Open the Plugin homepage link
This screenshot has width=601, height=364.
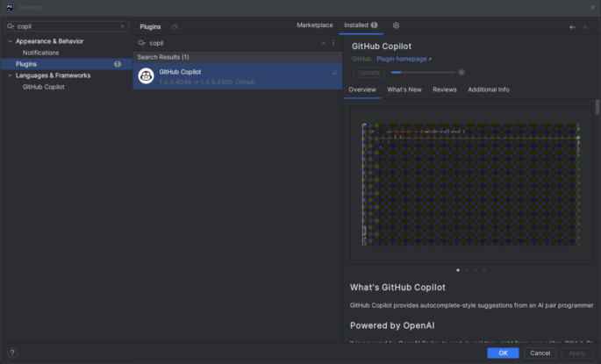404,59
